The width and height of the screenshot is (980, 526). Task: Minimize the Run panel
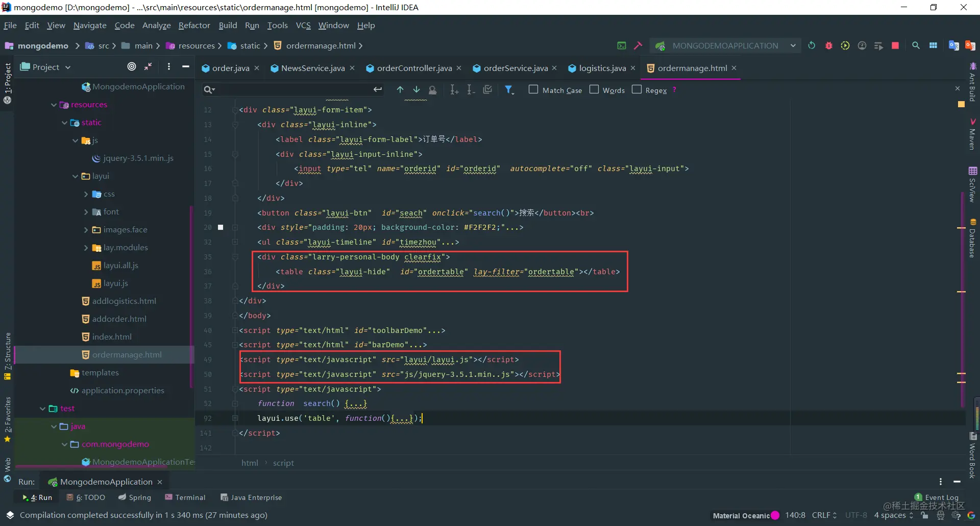pyautogui.click(x=957, y=482)
